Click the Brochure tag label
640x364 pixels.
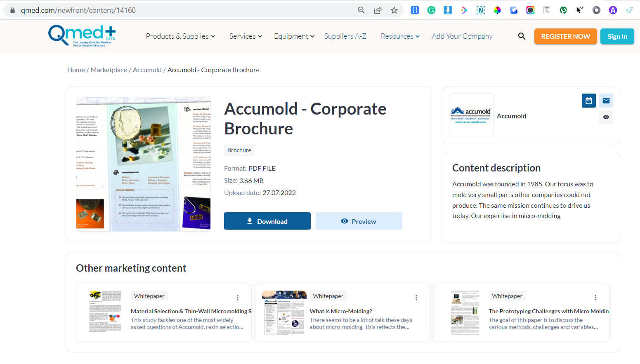239,150
